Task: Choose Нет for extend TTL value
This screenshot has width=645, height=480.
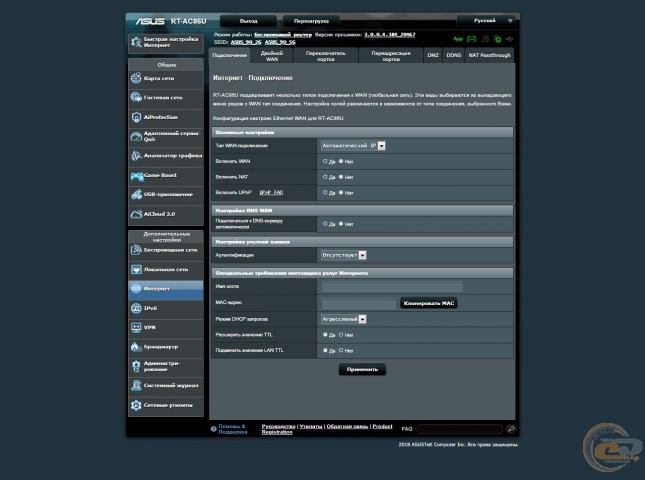Action: (341, 335)
